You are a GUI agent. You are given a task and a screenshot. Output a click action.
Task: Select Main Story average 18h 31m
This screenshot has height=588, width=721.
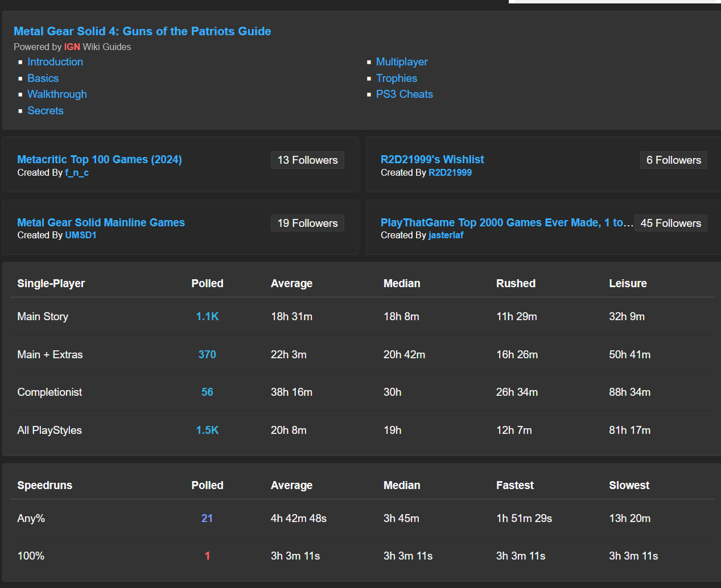291,317
